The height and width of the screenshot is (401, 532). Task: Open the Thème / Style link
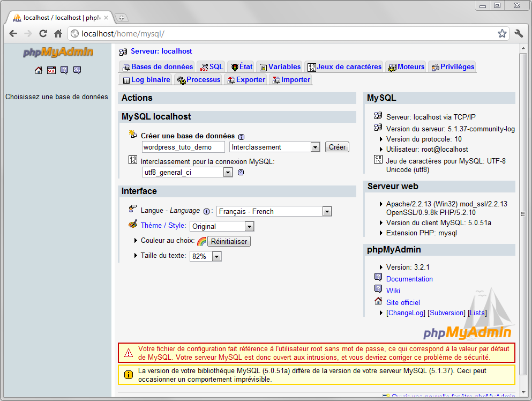(163, 226)
